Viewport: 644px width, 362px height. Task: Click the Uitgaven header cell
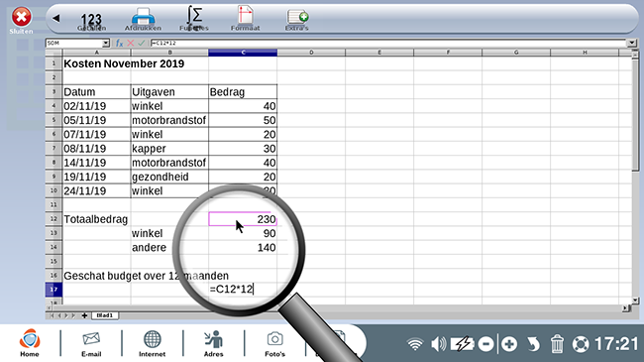coord(169,91)
